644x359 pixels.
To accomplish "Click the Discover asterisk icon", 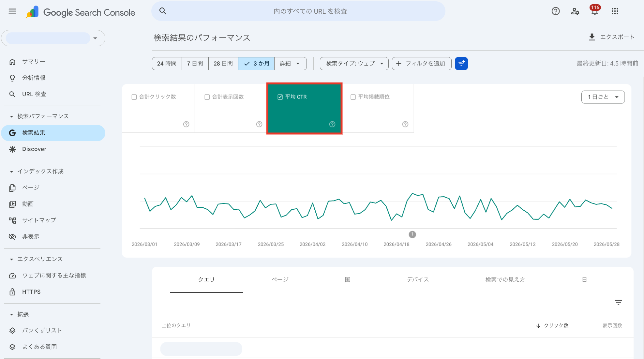I will [x=12, y=149].
